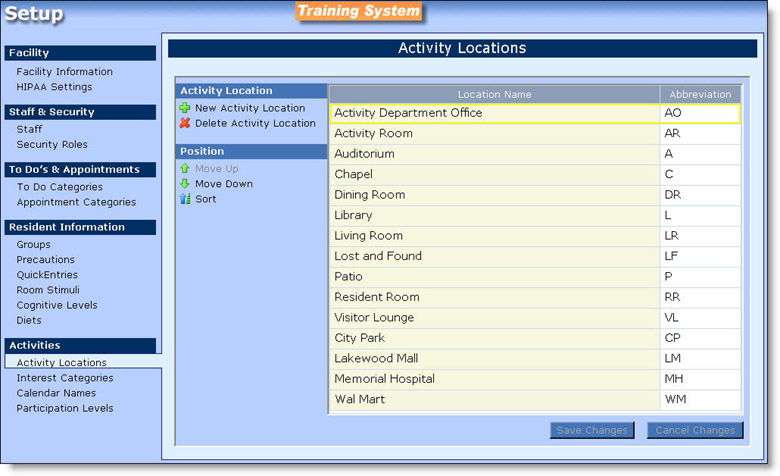Go to the Staff page
This screenshot has height=476, width=780.
coord(29,129)
